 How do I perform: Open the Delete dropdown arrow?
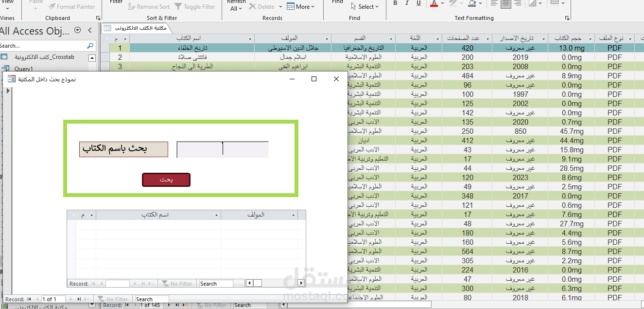coord(281,7)
